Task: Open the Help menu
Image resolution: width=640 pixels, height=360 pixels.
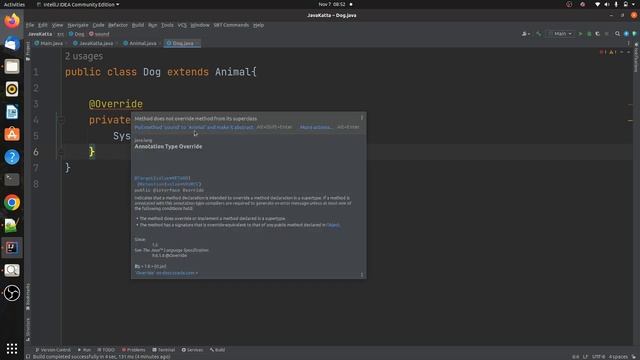Action: tap(258, 25)
